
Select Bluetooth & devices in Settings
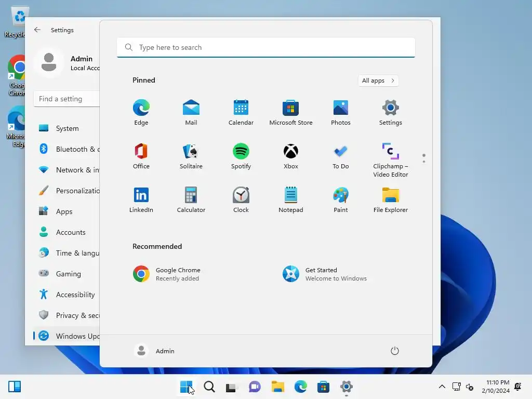(x=67, y=149)
